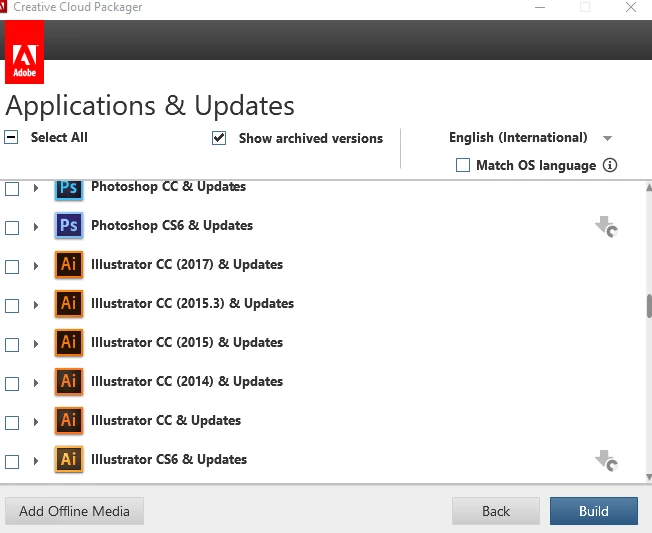Click download icon for Illustrator CS6
Image resolution: width=652 pixels, height=533 pixels.
click(606, 461)
